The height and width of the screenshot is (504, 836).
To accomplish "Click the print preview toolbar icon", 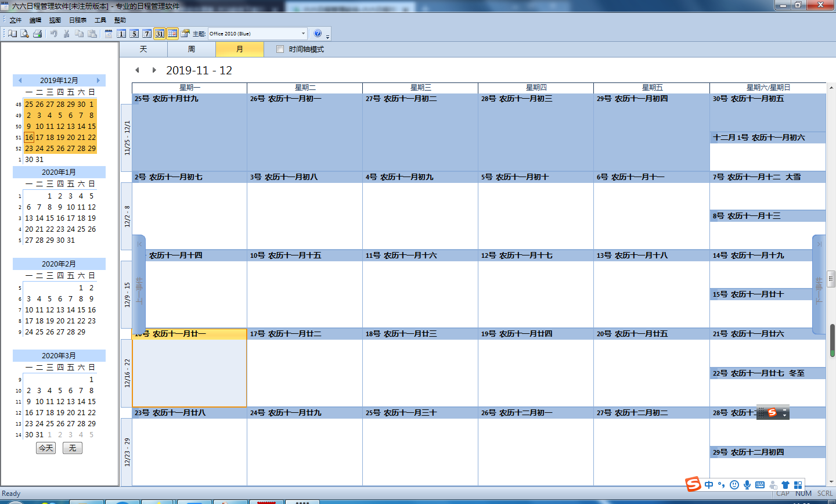I will coord(25,34).
